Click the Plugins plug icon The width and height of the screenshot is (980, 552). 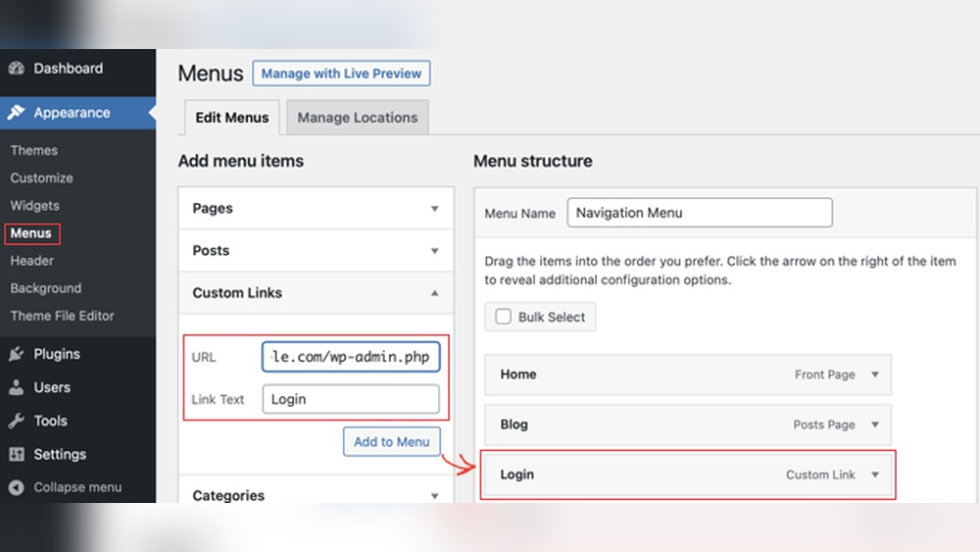(17, 354)
